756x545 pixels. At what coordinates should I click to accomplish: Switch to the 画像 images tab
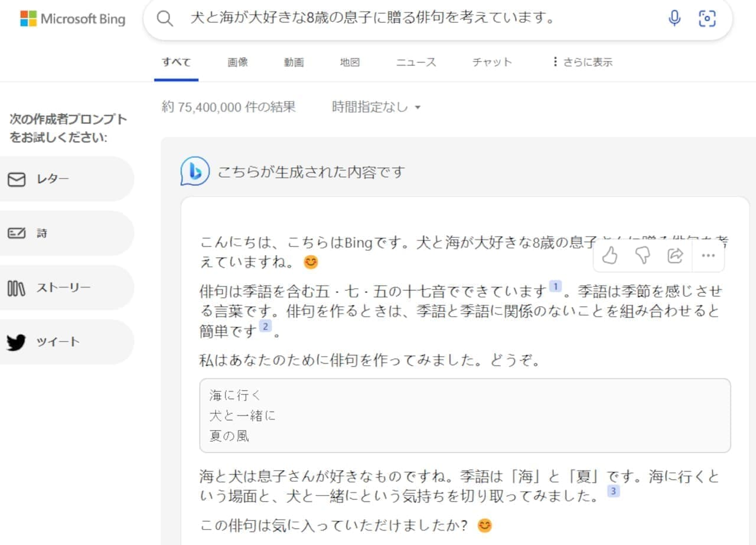point(237,62)
